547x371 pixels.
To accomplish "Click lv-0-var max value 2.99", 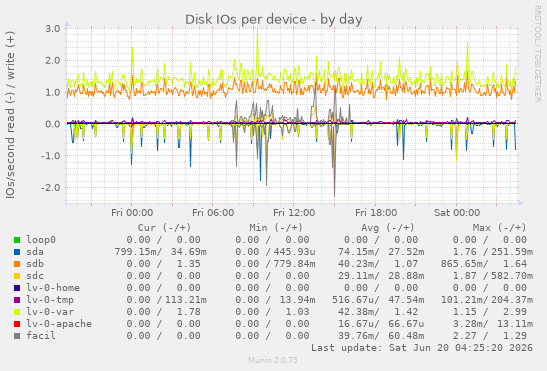I will pyautogui.click(x=515, y=312).
